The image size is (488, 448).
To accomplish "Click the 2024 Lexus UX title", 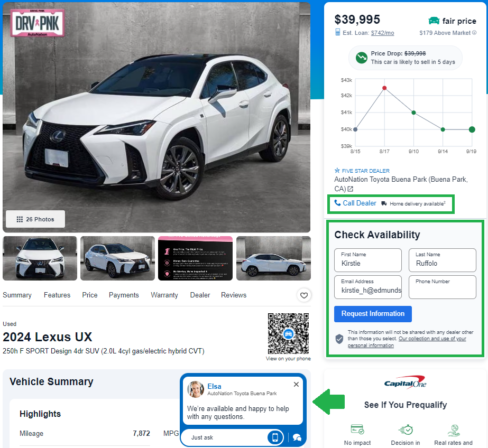I will coord(47,337).
